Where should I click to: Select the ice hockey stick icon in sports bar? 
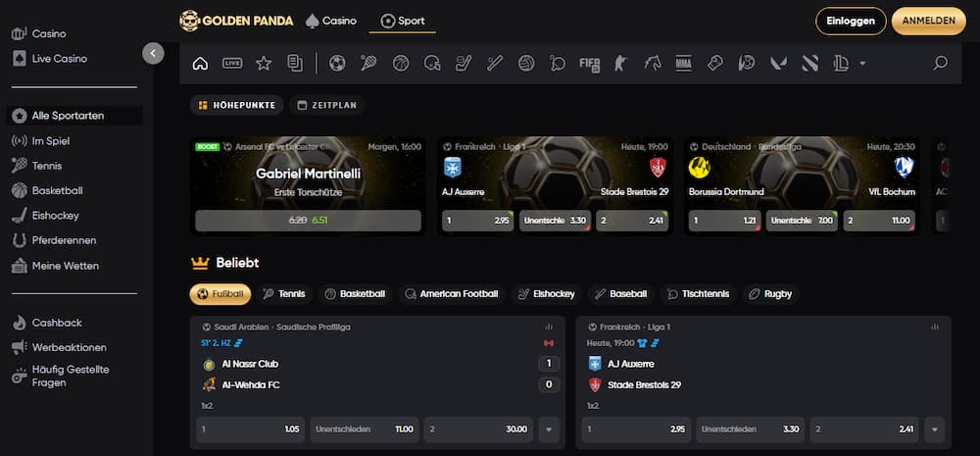click(464, 63)
